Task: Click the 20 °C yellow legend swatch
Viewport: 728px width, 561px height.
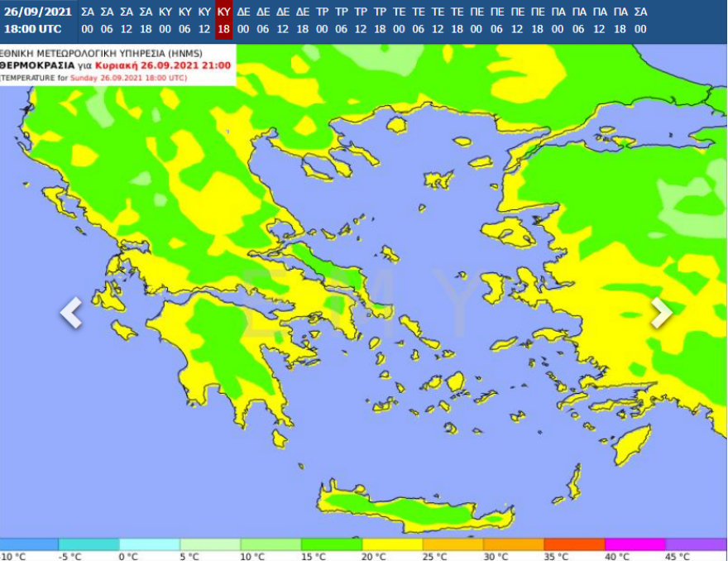Action: tap(392, 544)
